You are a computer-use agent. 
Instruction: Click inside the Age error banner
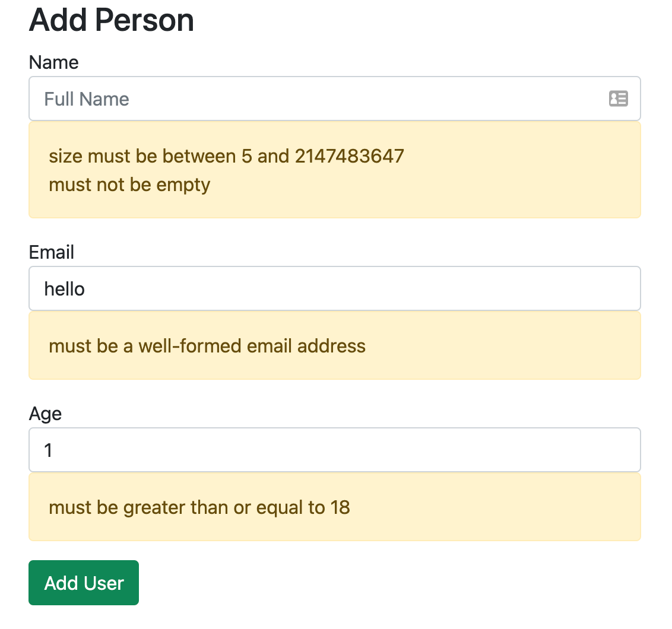334,507
